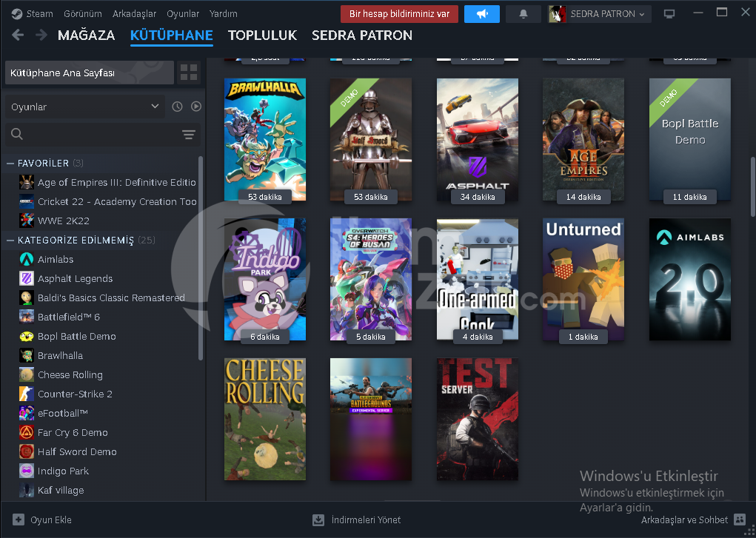
Task: Open the bell notifications icon
Action: 523,14
